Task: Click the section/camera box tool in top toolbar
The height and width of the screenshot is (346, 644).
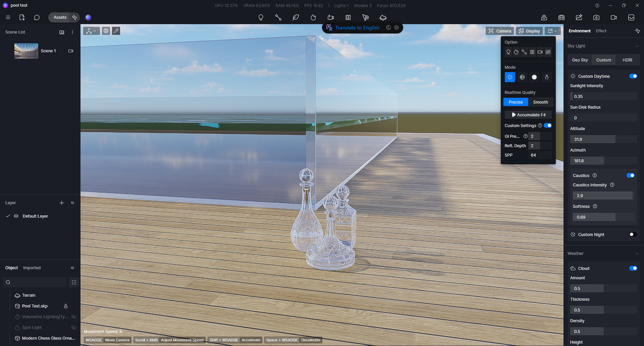Action: (331, 17)
